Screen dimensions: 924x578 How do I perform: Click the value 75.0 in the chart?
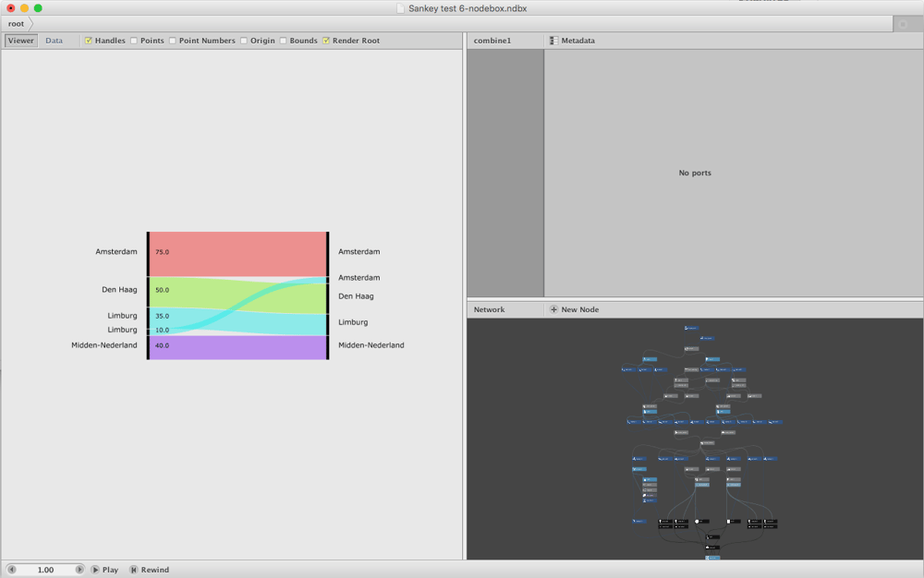click(162, 252)
